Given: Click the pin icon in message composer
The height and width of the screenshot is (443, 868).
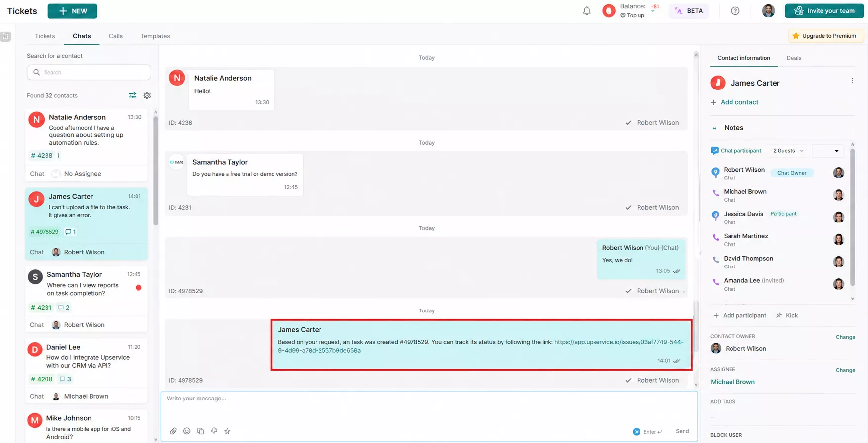Looking at the screenshot, I should pos(214,431).
